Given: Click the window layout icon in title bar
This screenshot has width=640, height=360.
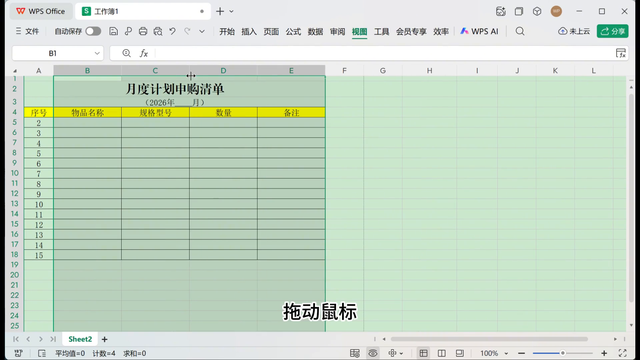Looking at the screenshot, I should point(519,11).
